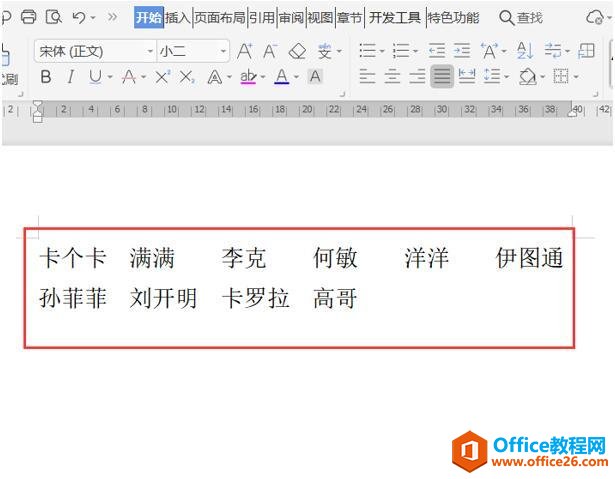This screenshot has width=615, height=479.
Task: Clear formatting with the eraser icon
Action: tap(297, 51)
